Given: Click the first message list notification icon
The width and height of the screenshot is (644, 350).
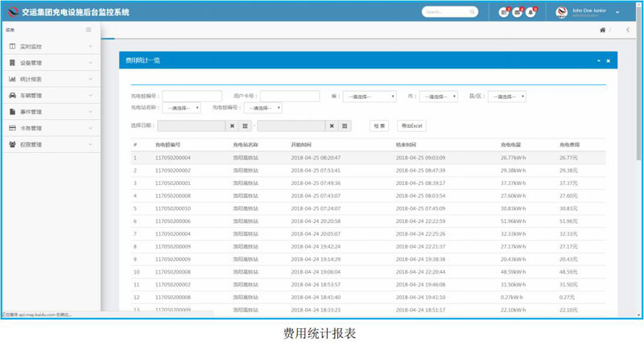Looking at the screenshot, I should (504, 12).
